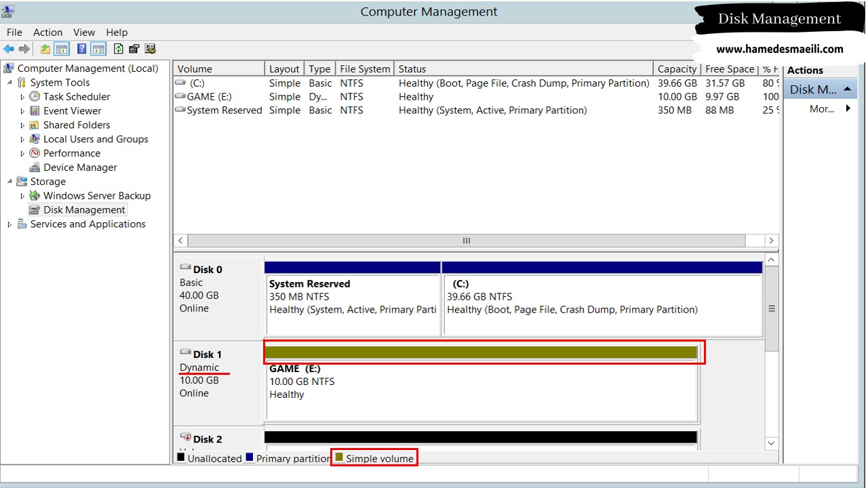Select the Disk 2 disk label

pyautogui.click(x=218, y=439)
